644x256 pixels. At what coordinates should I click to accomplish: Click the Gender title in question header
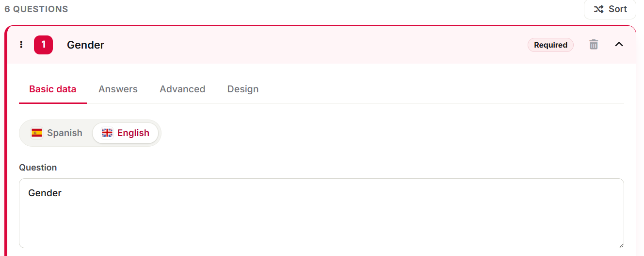pyautogui.click(x=86, y=45)
